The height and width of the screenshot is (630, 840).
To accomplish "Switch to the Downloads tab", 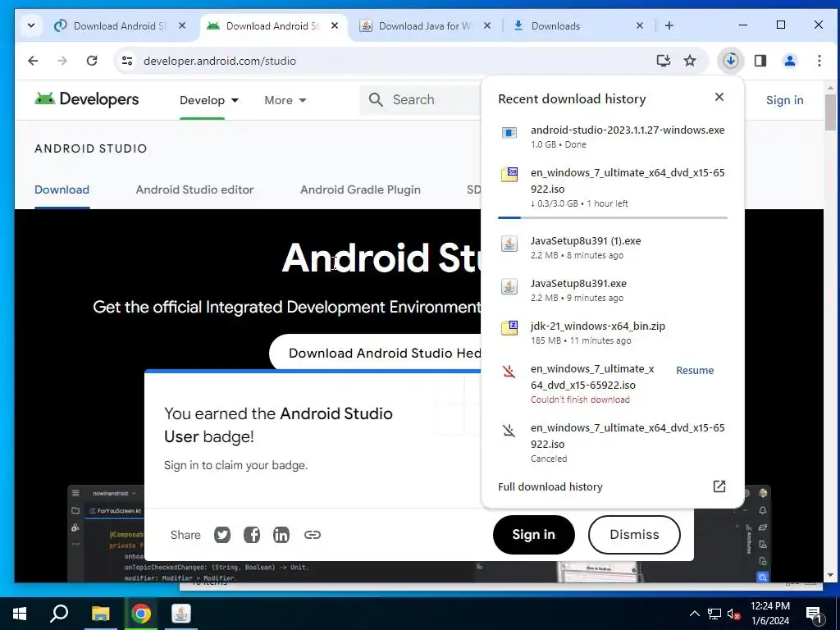I will [577, 25].
